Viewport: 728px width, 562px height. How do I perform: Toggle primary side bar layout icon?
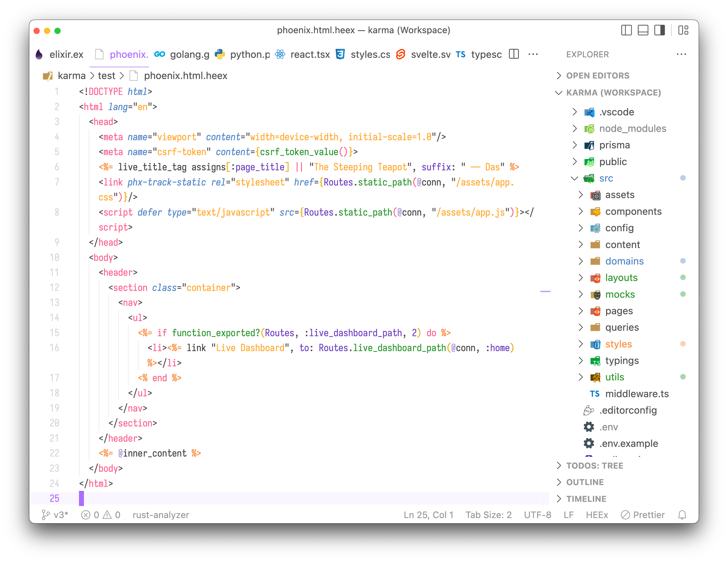pos(626,30)
